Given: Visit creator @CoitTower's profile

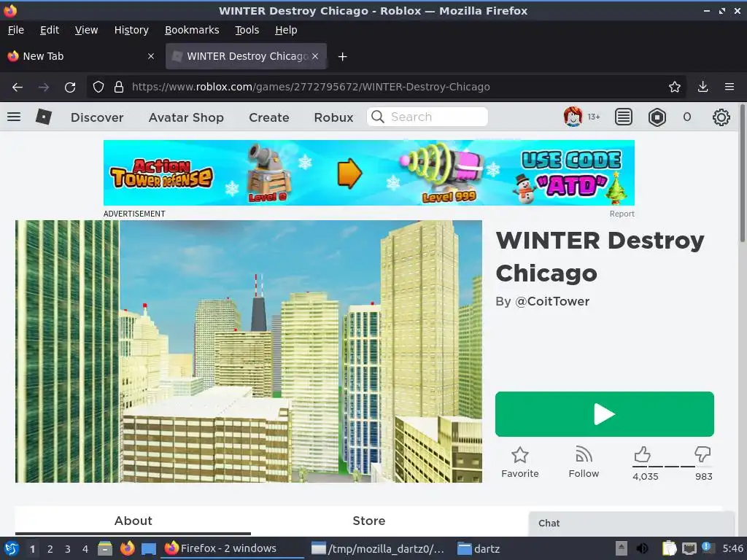Looking at the screenshot, I should point(552,301).
